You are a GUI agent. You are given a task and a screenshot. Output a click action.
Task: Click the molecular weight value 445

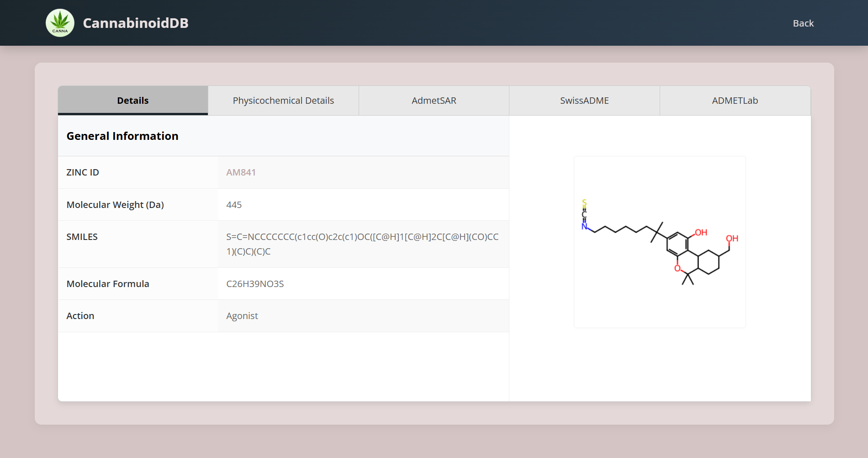(x=234, y=205)
